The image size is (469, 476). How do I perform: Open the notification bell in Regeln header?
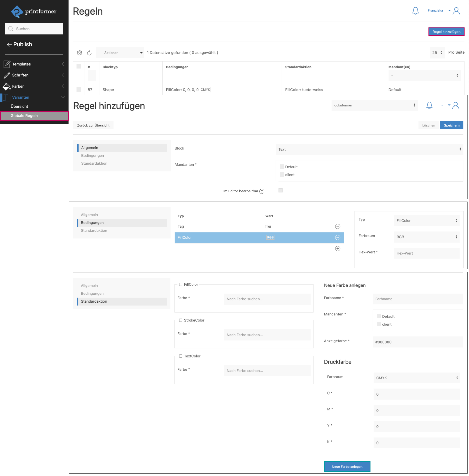415,10
